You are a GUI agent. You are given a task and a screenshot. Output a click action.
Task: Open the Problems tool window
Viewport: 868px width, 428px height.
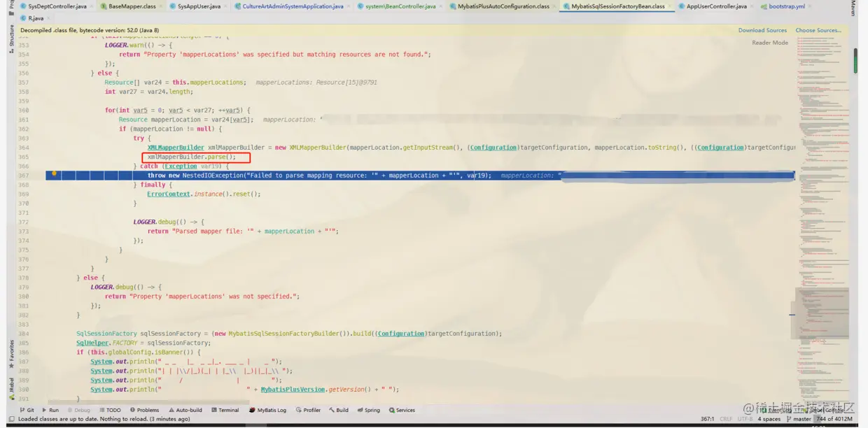144,410
